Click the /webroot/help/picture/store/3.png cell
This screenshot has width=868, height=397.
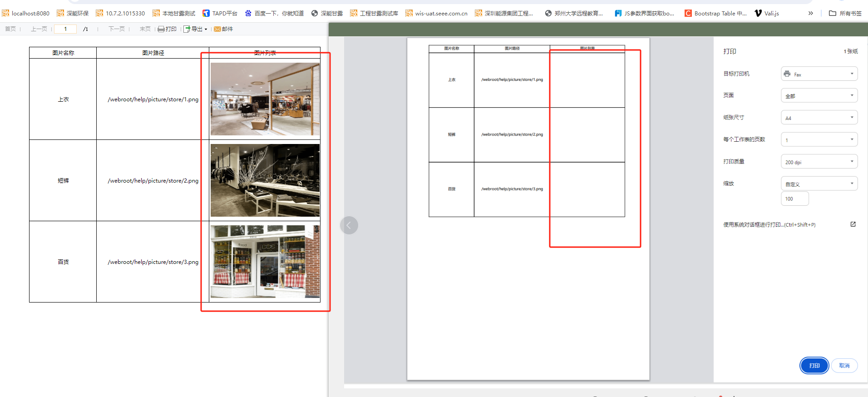(153, 262)
